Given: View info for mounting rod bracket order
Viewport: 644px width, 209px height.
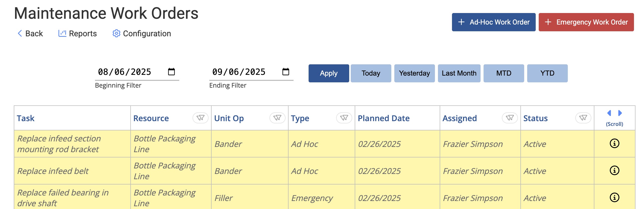Looking at the screenshot, I should [614, 143].
